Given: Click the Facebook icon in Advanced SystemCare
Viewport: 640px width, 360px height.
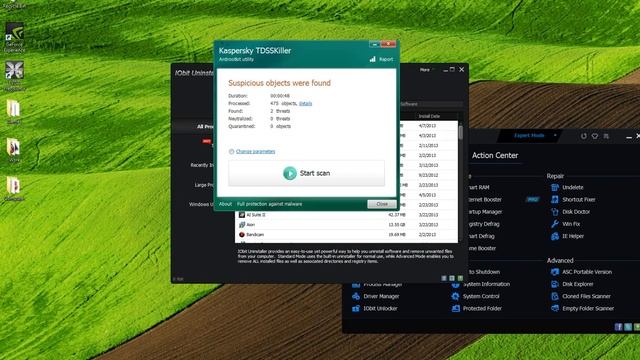Looking at the screenshot, I should click(619, 327).
